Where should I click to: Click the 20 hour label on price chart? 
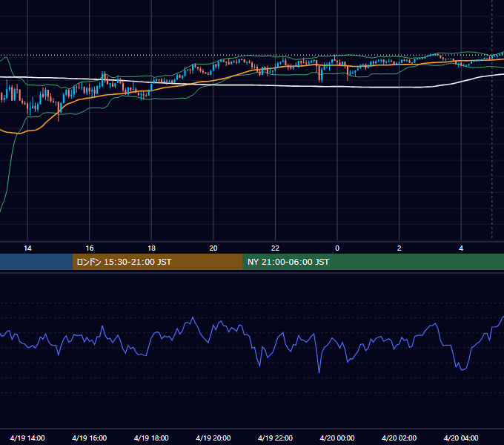(213, 248)
